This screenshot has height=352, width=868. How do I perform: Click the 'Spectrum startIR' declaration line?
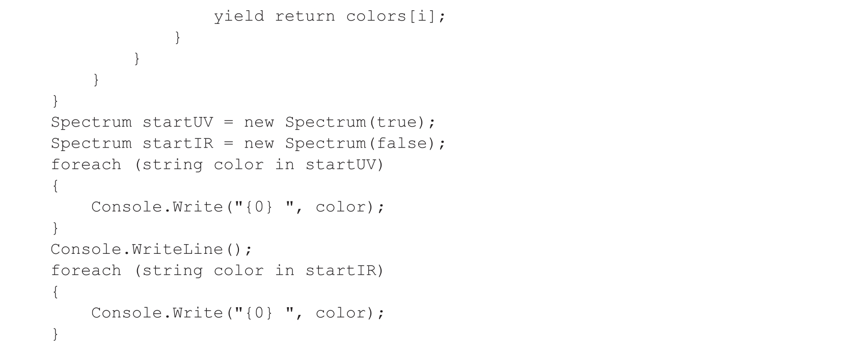click(x=248, y=143)
